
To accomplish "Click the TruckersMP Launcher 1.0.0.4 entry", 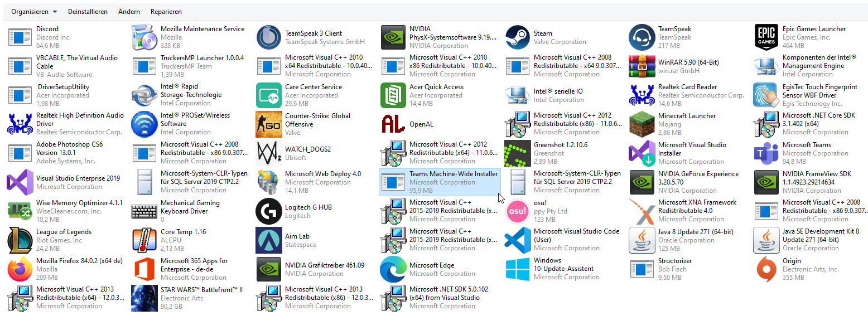I will point(190,66).
